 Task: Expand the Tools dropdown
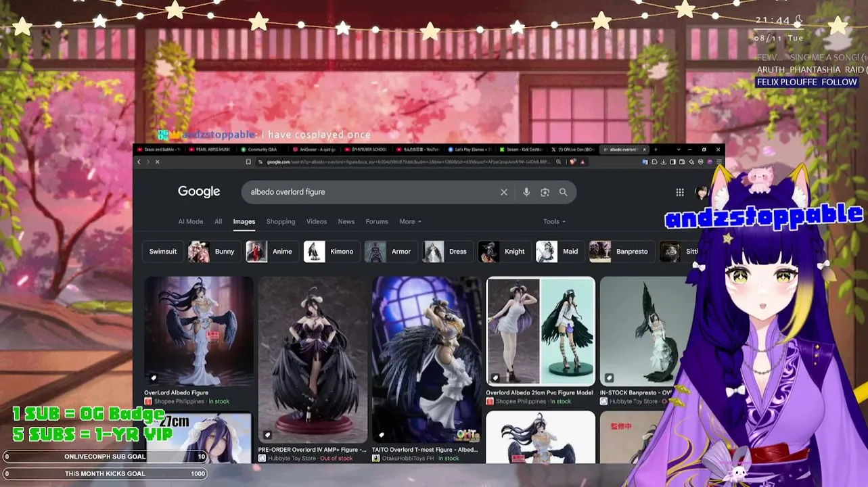554,221
